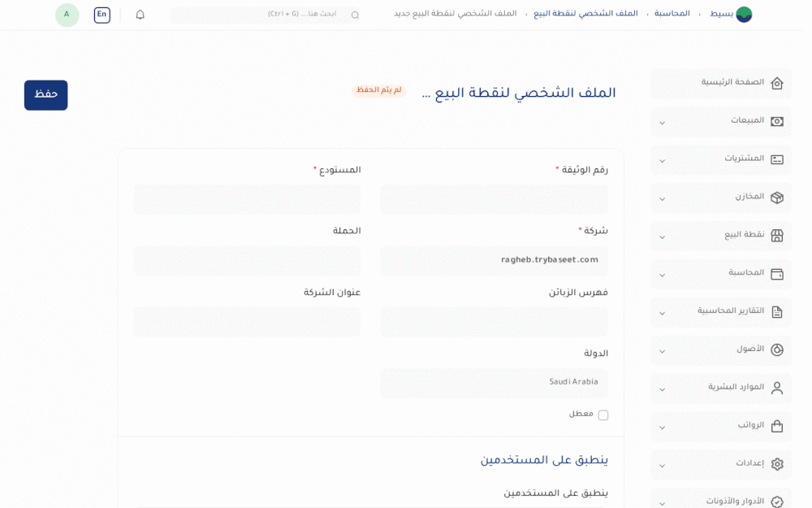Open المبيعات menu item

(x=721, y=121)
